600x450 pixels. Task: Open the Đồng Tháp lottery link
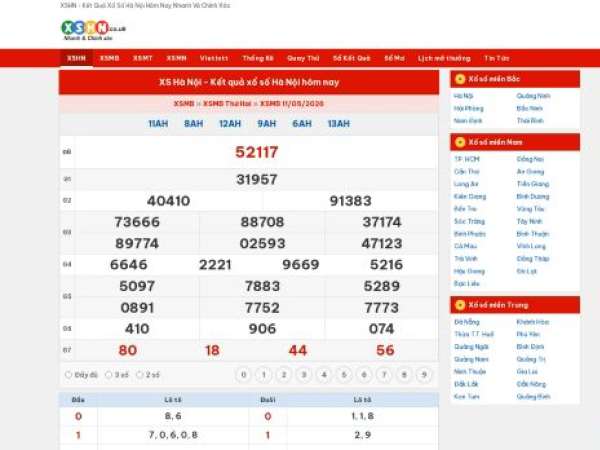tap(533, 259)
